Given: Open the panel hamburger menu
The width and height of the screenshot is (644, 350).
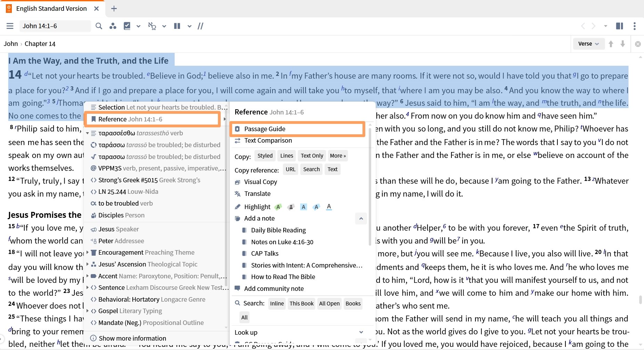Looking at the screenshot, I should point(10,26).
